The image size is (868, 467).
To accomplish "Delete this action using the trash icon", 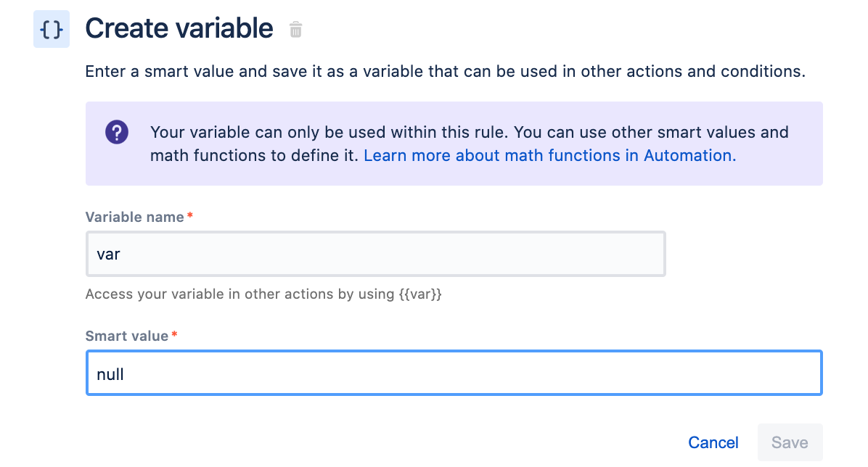I will [x=295, y=30].
